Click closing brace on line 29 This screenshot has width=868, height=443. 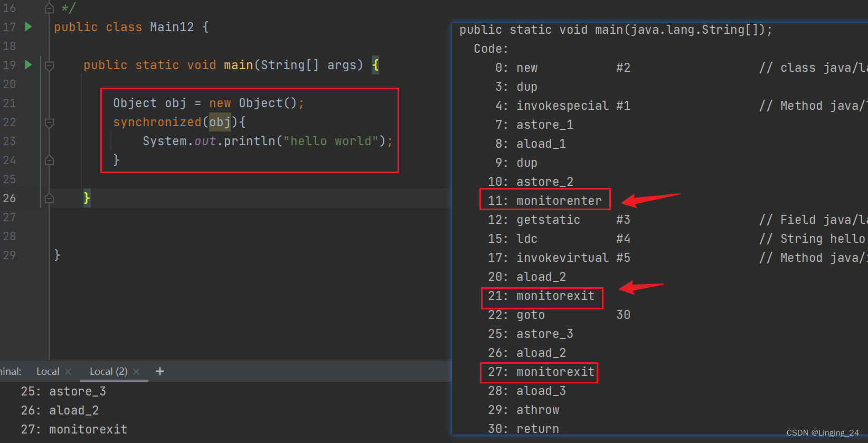(x=57, y=255)
